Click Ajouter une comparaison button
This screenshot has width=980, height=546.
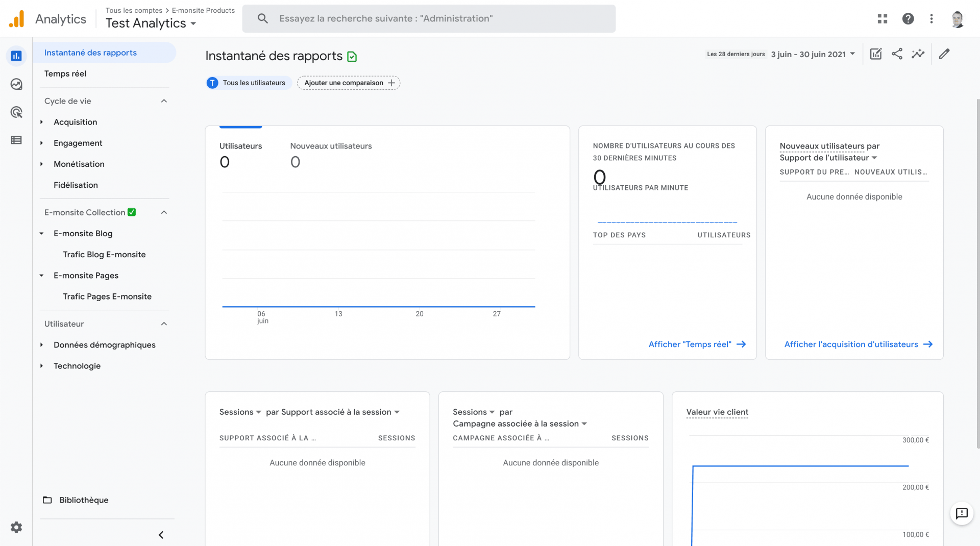click(349, 83)
